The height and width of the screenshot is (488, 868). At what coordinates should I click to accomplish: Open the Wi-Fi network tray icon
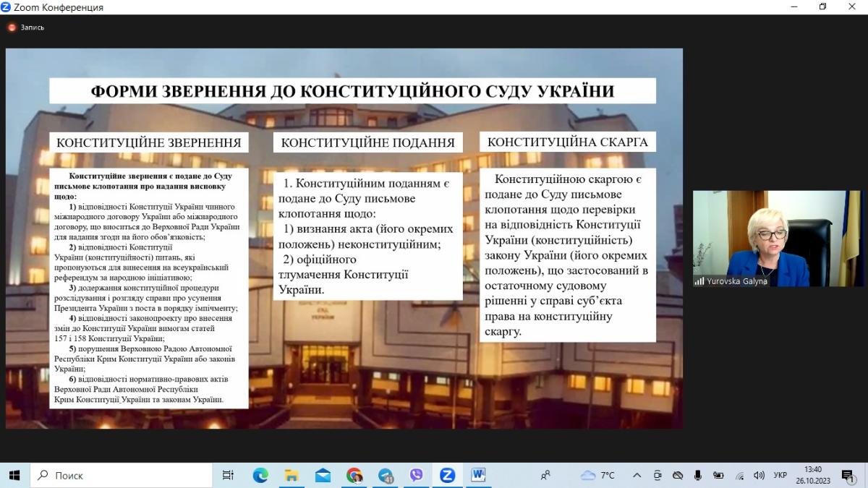click(x=739, y=475)
